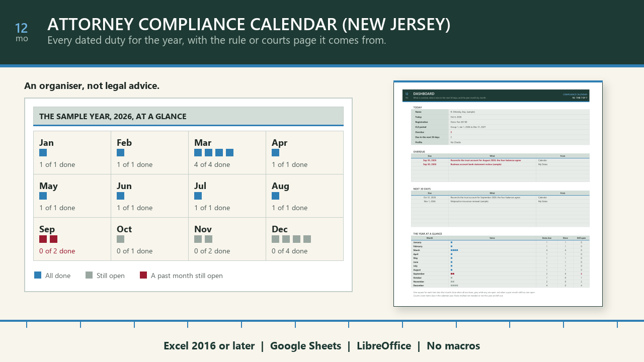The image size is (644, 362).
Task: Click the 'All done' legend label
Action: [x=58, y=276]
